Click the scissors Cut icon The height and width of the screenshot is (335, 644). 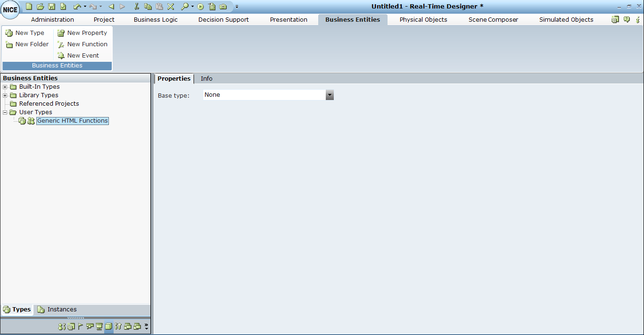point(137,7)
